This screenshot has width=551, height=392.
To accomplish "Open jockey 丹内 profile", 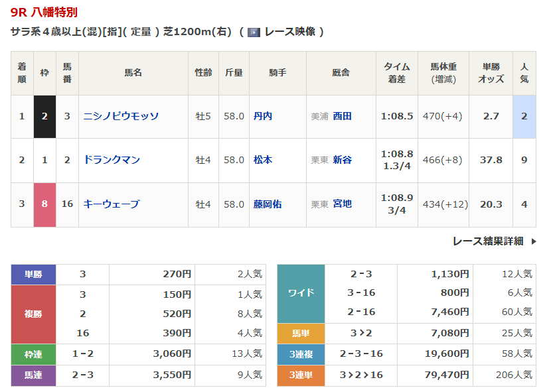I will 263,116.
